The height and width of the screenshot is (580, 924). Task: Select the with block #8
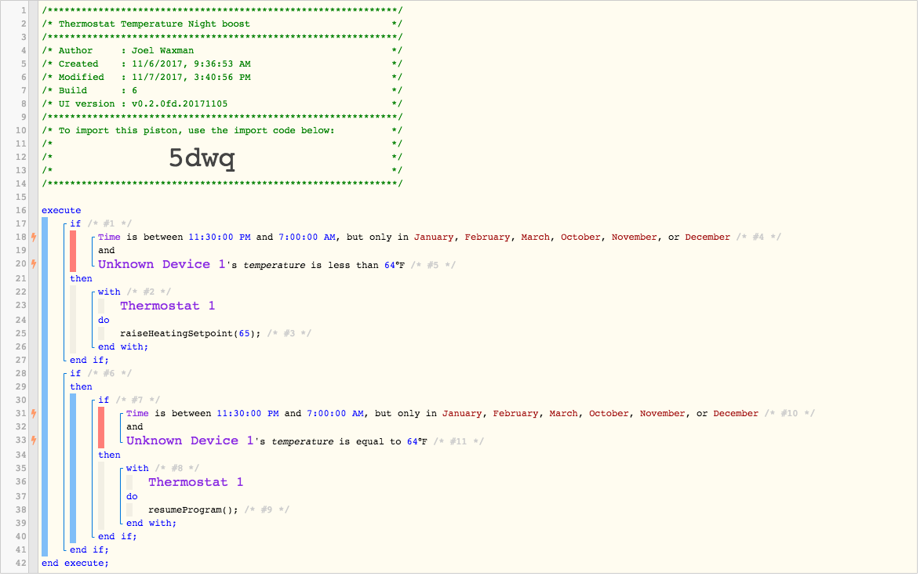click(x=137, y=468)
